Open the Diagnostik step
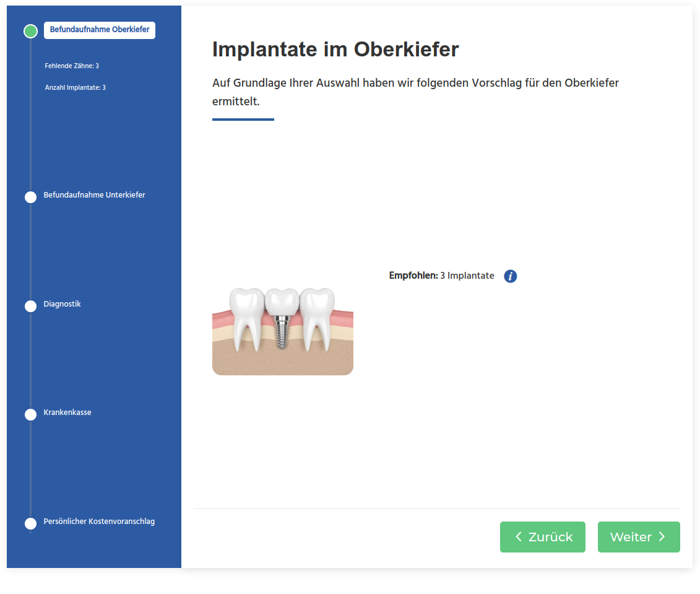 (x=62, y=304)
